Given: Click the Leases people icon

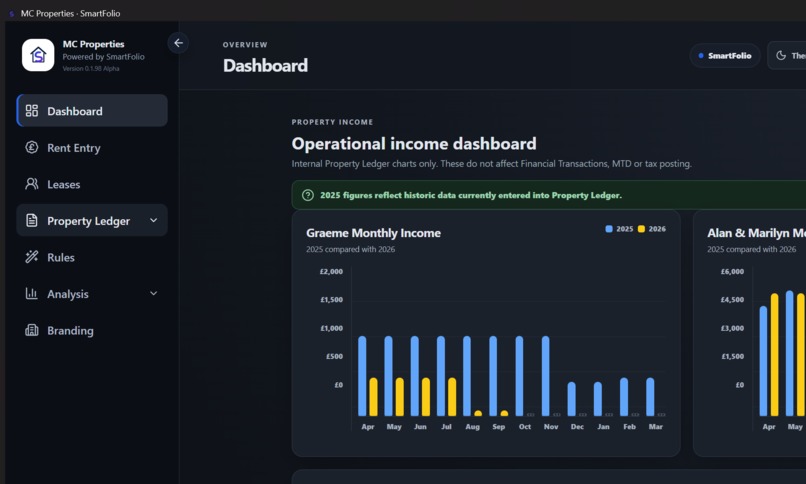Looking at the screenshot, I should [32, 184].
